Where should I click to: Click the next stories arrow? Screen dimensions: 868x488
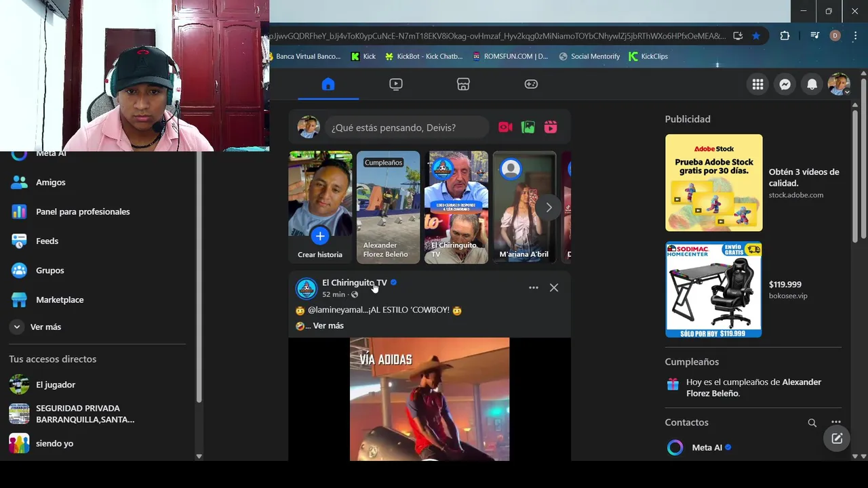pos(549,207)
